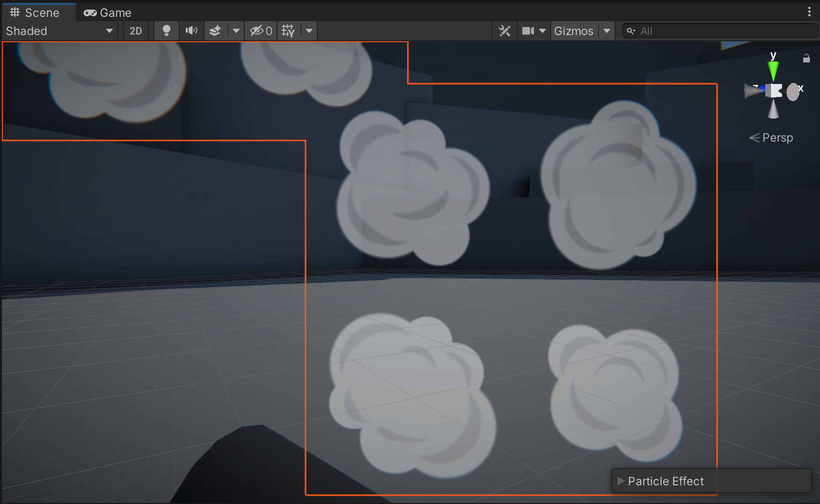Open the grid settings dropdown arrow
Image resolution: width=820 pixels, height=504 pixels.
(309, 31)
